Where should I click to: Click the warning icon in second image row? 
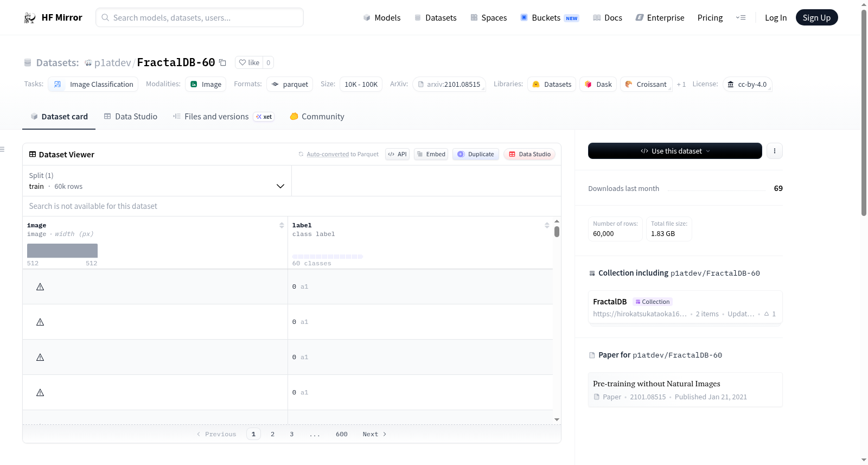[40, 322]
